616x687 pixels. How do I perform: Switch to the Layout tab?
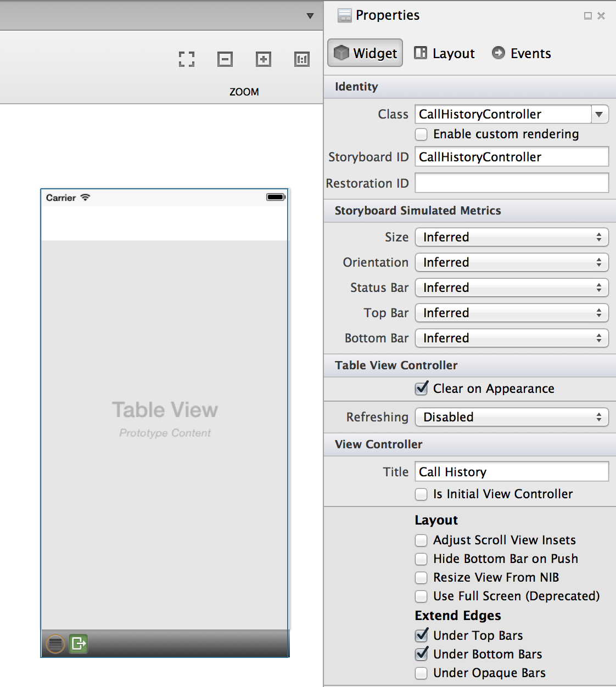point(444,53)
